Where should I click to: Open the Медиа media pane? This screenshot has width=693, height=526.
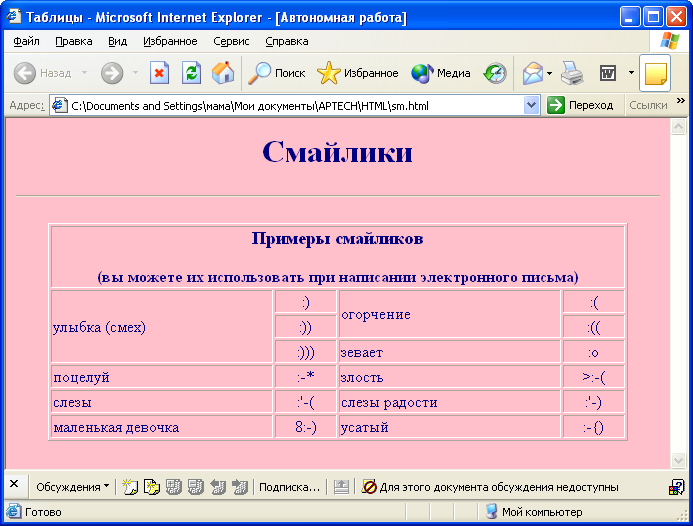pyautogui.click(x=441, y=73)
